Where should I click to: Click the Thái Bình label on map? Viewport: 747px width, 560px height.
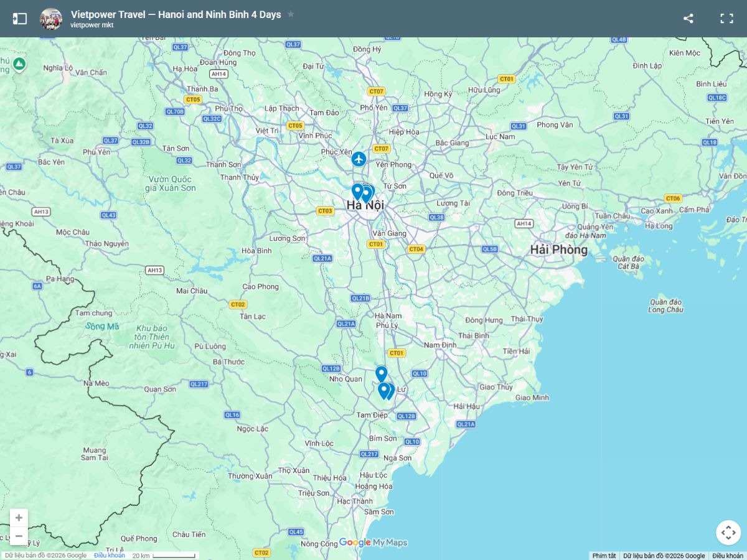click(474, 335)
